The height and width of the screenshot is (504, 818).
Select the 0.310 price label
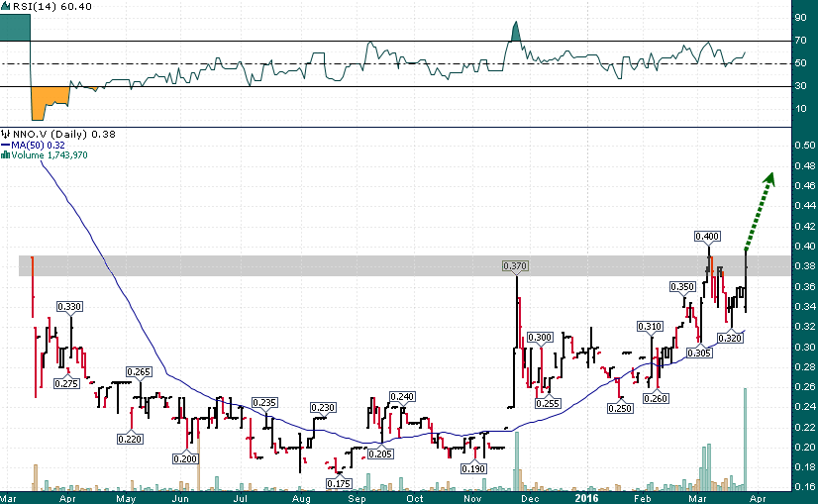click(x=650, y=327)
